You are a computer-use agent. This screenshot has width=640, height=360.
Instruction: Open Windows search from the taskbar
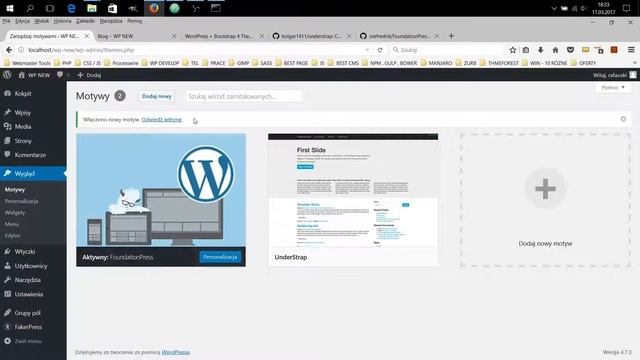(x=30, y=8)
